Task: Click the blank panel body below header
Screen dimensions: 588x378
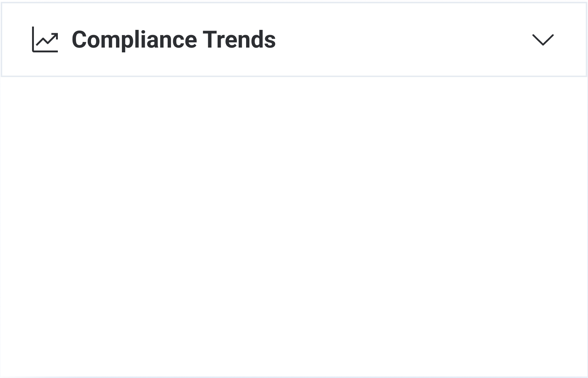Action: point(294,227)
